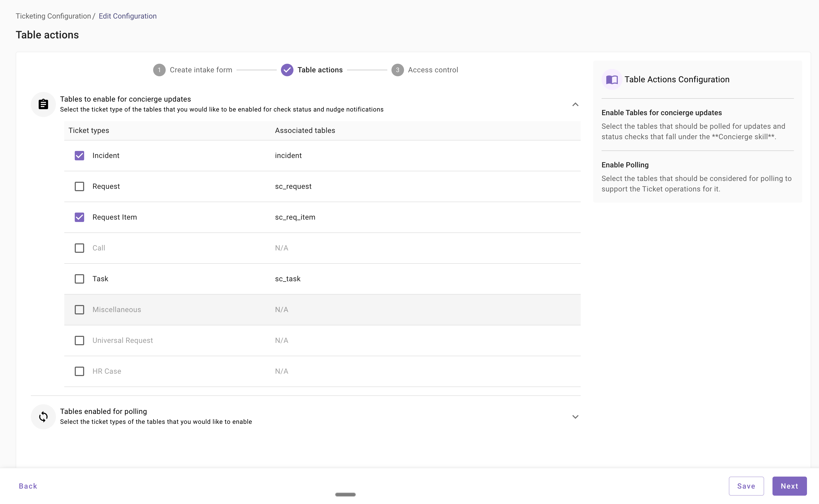Viewport: 819px width, 504px height.
Task: Go to the Create intake form step
Action: [201, 70]
